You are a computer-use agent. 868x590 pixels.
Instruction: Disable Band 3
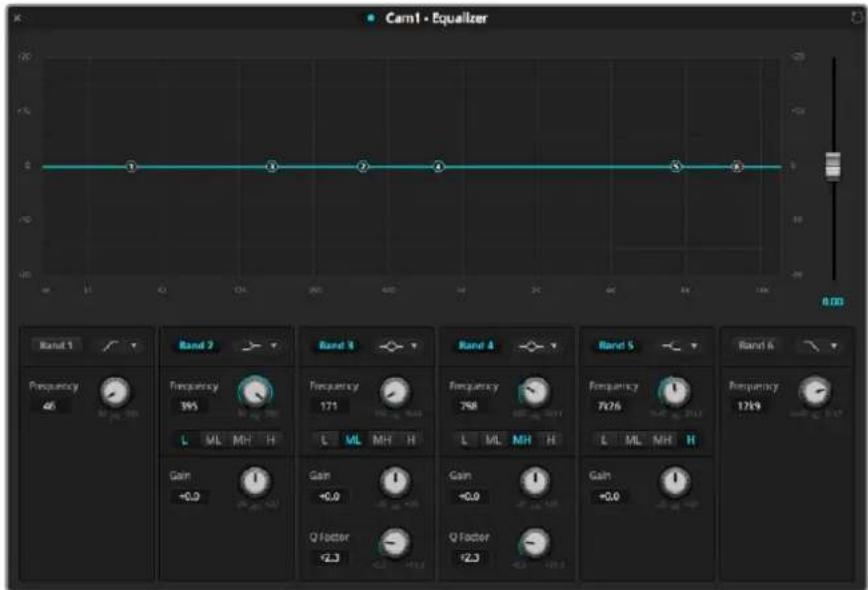[x=336, y=345]
